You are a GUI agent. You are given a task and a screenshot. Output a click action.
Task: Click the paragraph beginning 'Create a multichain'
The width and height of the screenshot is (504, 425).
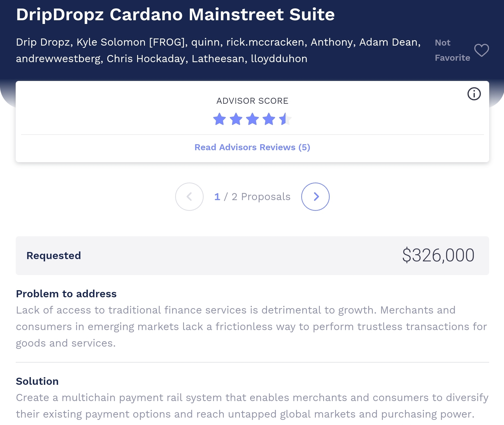[x=252, y=406]
